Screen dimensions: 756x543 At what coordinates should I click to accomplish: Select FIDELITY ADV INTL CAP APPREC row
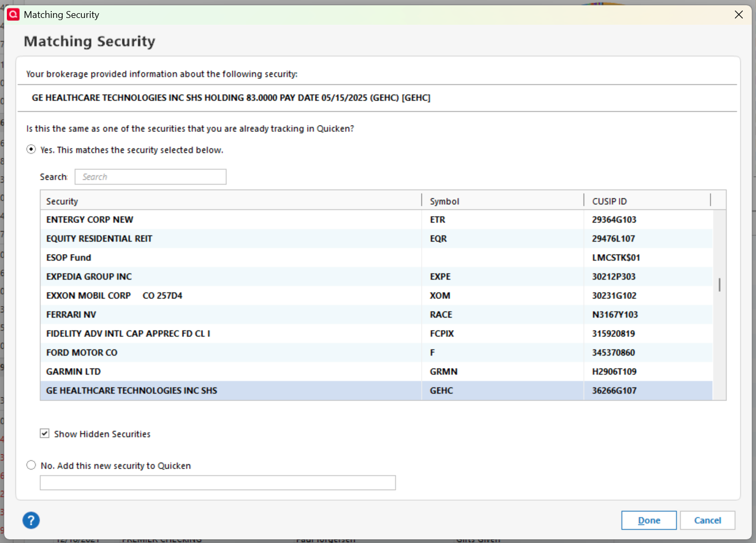coord(377,334)
